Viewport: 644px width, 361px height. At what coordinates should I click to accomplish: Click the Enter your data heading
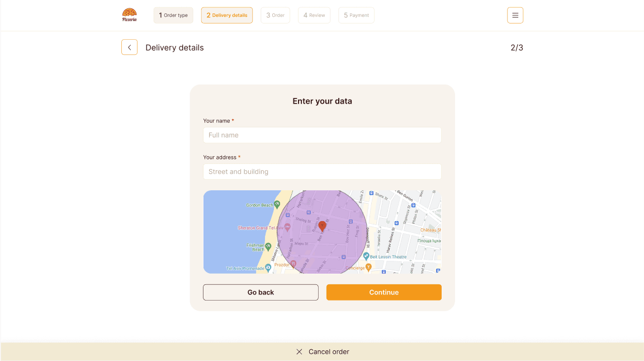(323, 101)
